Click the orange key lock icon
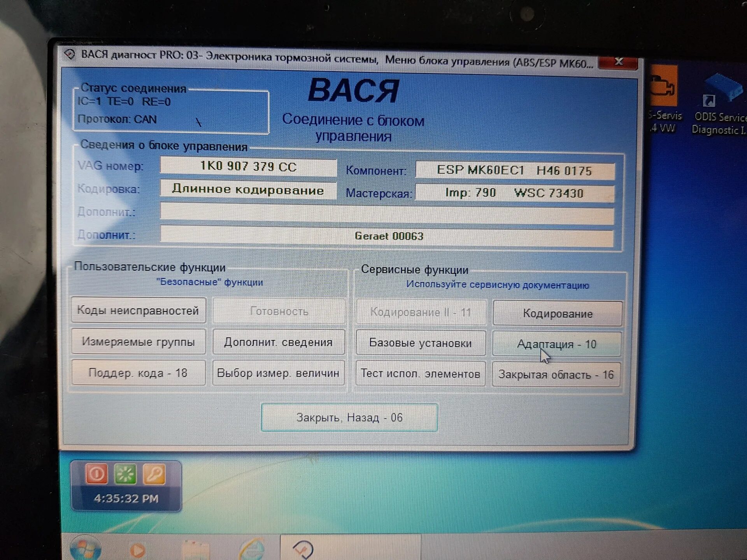747x560 pixels. point(154,474)
